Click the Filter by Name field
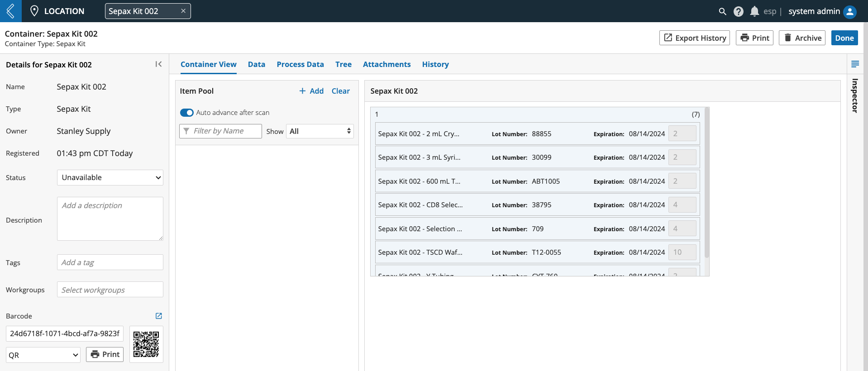The width and height of the screenshot is (868, 371). click(221, 131)
